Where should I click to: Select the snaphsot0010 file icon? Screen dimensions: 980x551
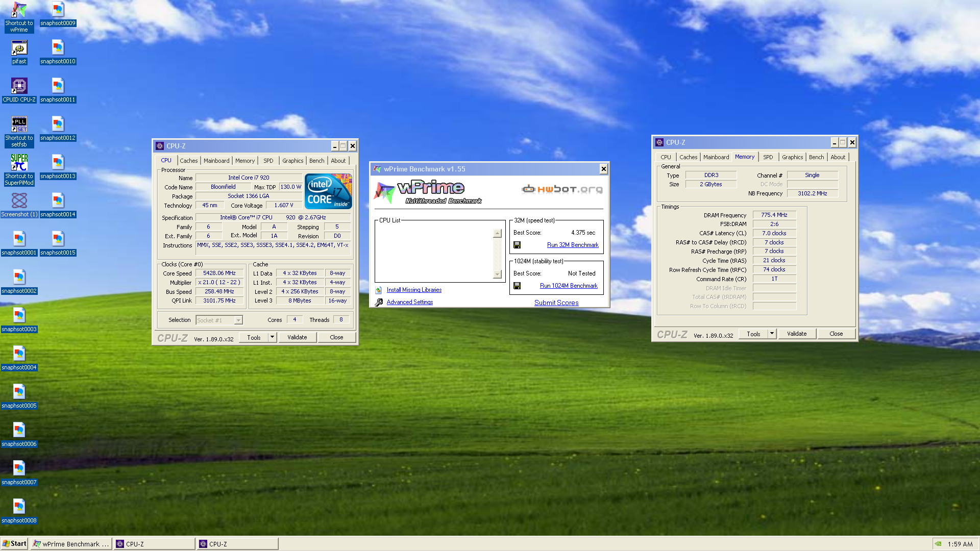pos(58,52)
